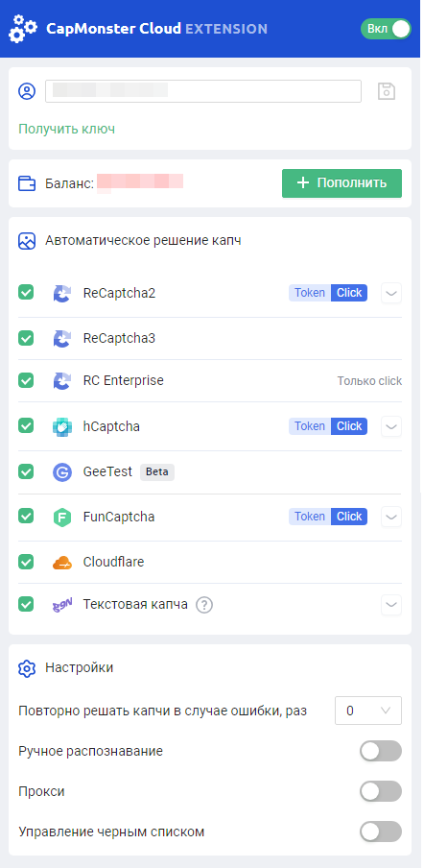Screen dimensions: 424x868
Task: Turn off the extension Вкл switch
Action: [386, 29]
